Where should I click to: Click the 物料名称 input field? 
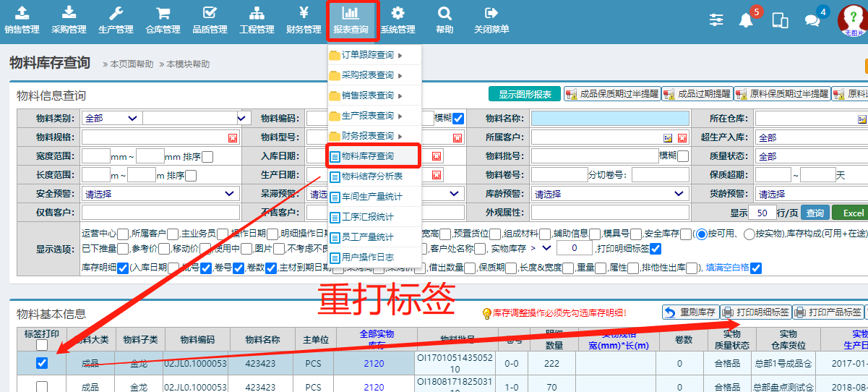point(609,118)
